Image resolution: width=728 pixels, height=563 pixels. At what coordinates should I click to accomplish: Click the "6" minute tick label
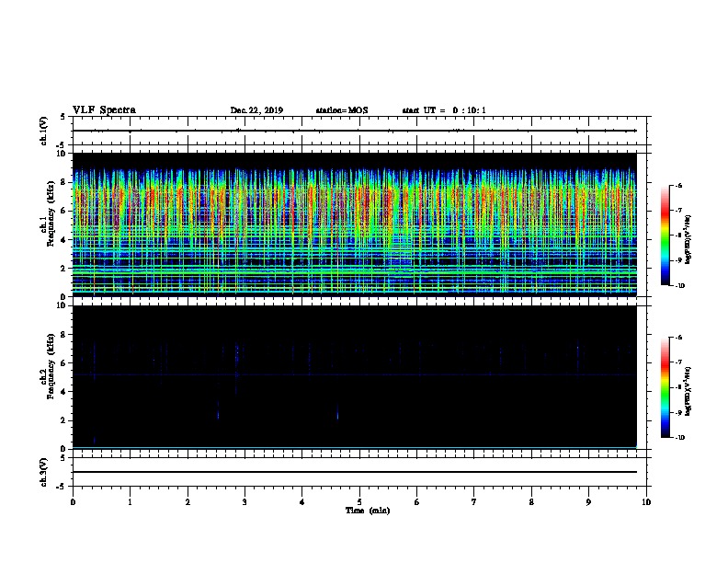417,502
